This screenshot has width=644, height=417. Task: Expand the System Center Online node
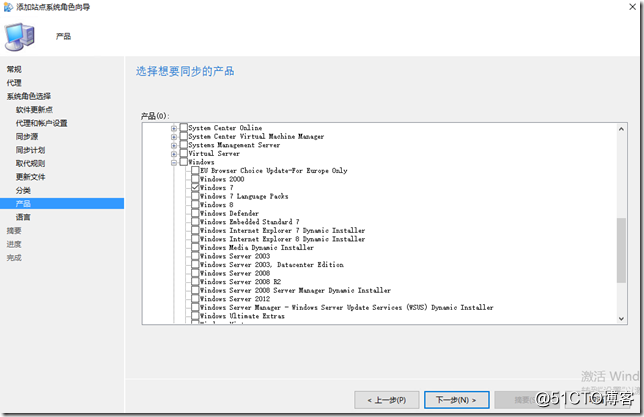174,128
